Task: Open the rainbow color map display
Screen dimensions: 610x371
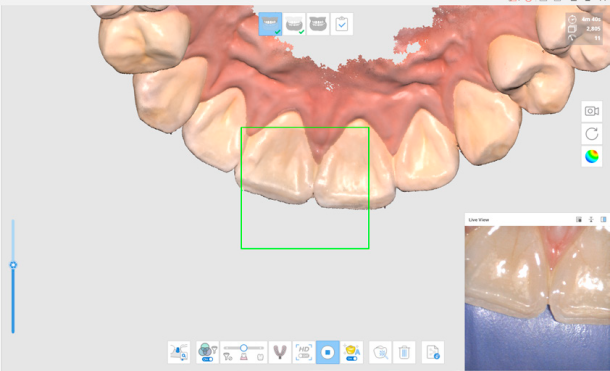Action: (x=592, y=157)
